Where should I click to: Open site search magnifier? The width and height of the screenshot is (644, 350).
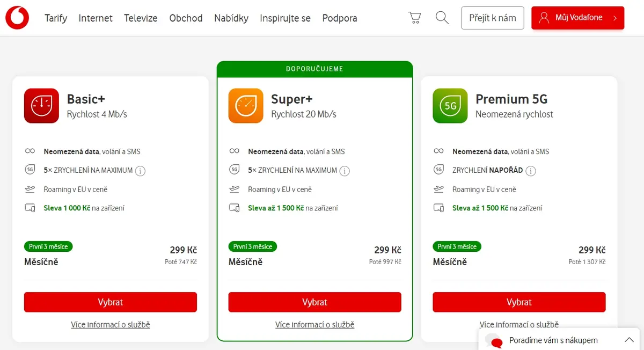pos(442,18)
